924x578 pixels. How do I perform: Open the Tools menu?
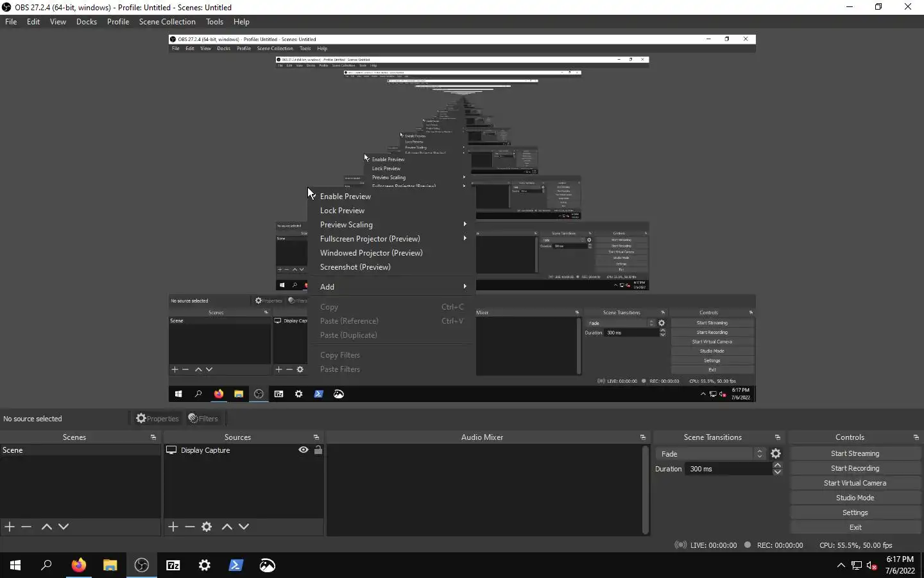click(214, 22)
